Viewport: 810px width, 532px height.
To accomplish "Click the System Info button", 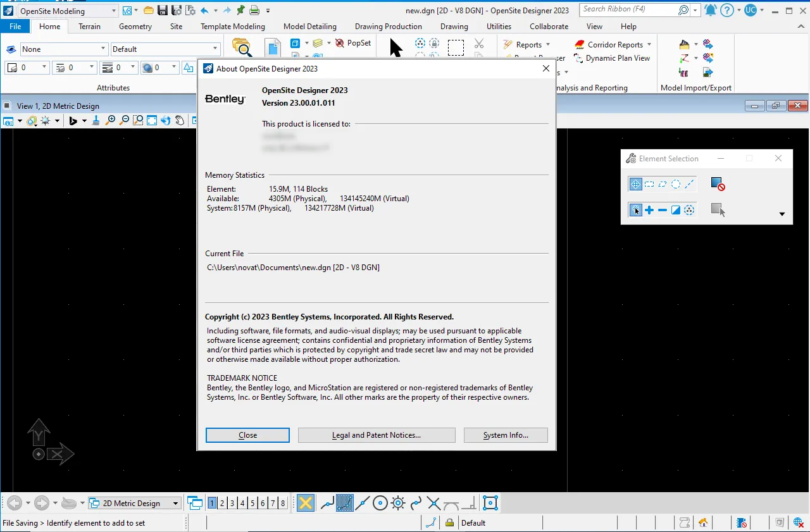I will (506, 435).
